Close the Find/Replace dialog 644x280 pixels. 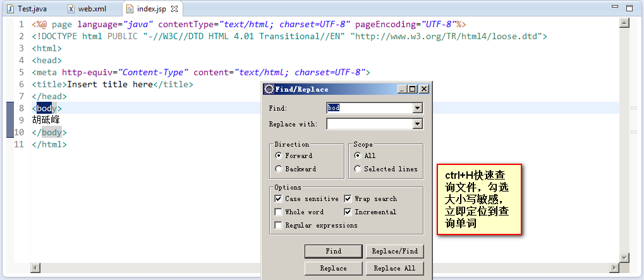(423, 89)
